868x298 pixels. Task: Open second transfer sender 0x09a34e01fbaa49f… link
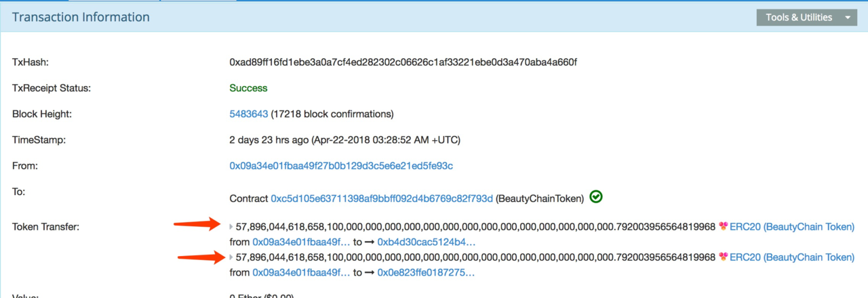pyautogui.click(x=302, y=272)
